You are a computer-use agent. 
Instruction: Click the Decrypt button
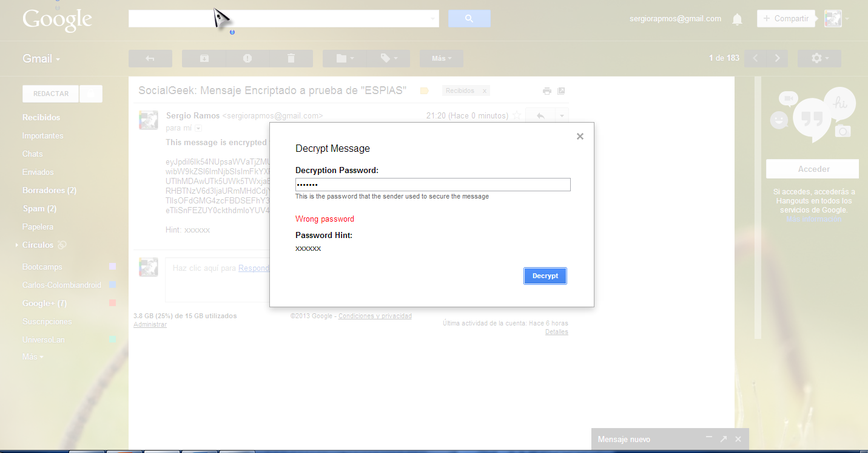pos(545,276)
